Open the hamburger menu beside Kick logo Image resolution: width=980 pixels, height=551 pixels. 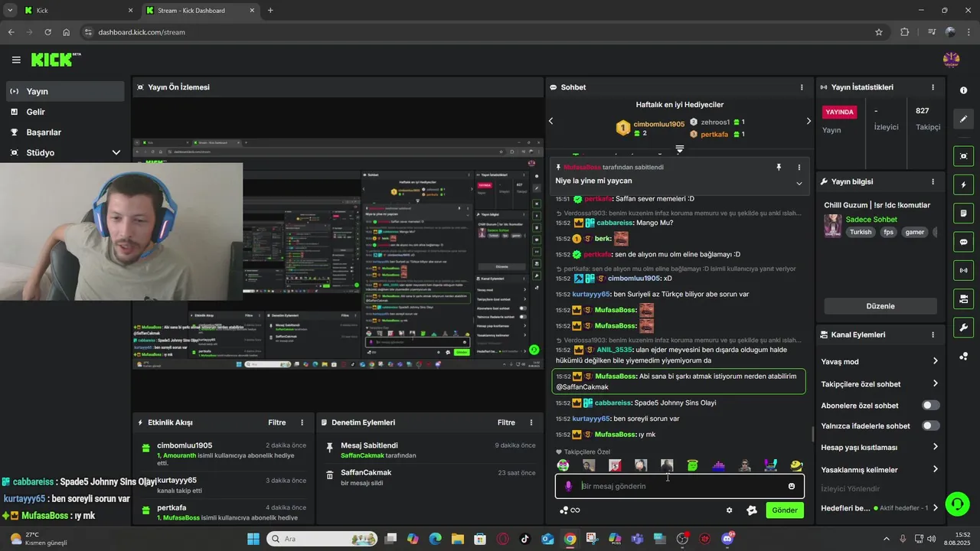point(16,60)
